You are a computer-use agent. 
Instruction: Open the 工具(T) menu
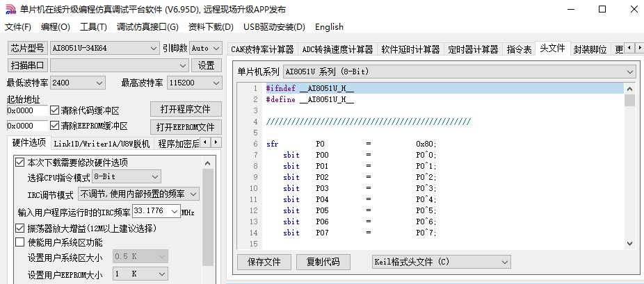click(x=93, y=27)
